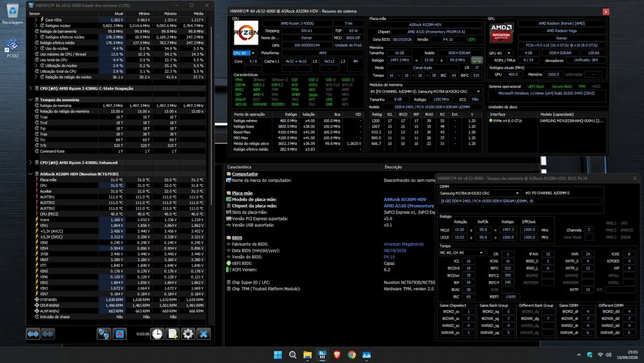The height and width of the screenshot is (363, 644).
Task: Open the blue monitor app on taskbar
Action: point(366,355)
